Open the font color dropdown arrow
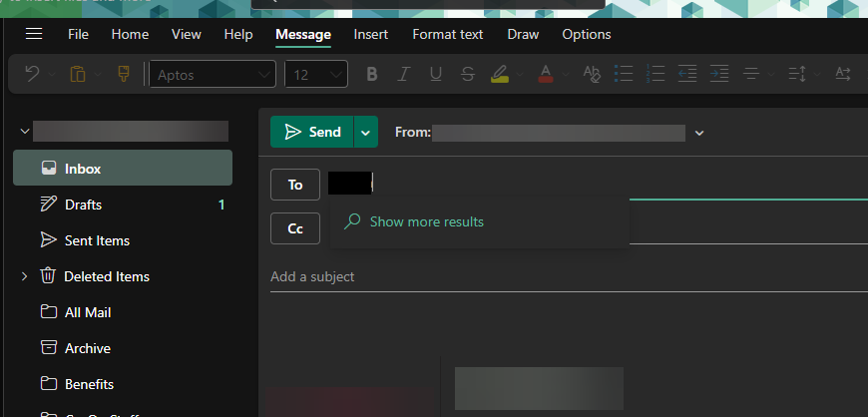 click(x=565, y=74)
